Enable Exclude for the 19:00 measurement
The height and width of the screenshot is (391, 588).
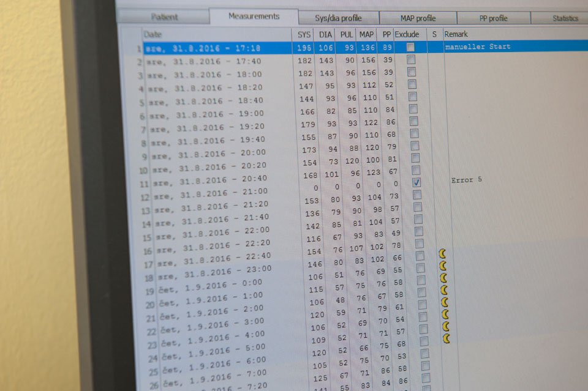(x=413, y=109)
